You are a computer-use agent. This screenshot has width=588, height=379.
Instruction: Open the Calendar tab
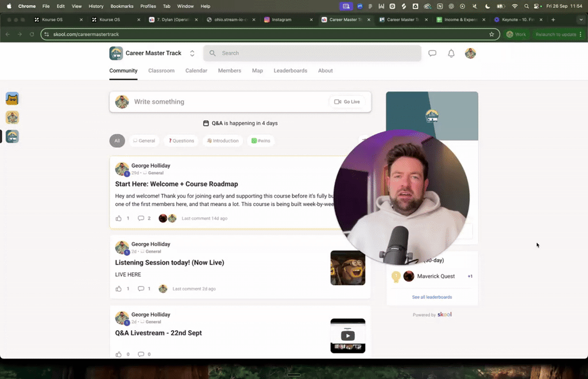click(196, 71)
